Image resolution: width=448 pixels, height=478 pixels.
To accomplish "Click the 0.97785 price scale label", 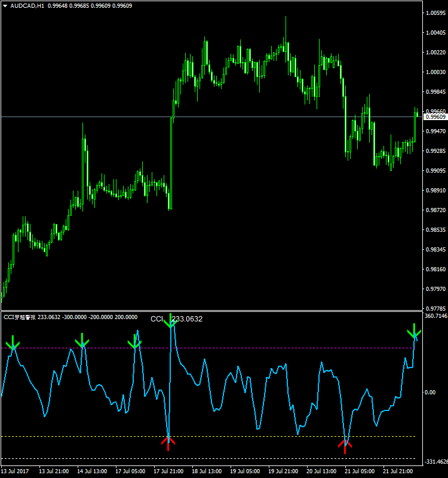I will (x=436, y=309).
